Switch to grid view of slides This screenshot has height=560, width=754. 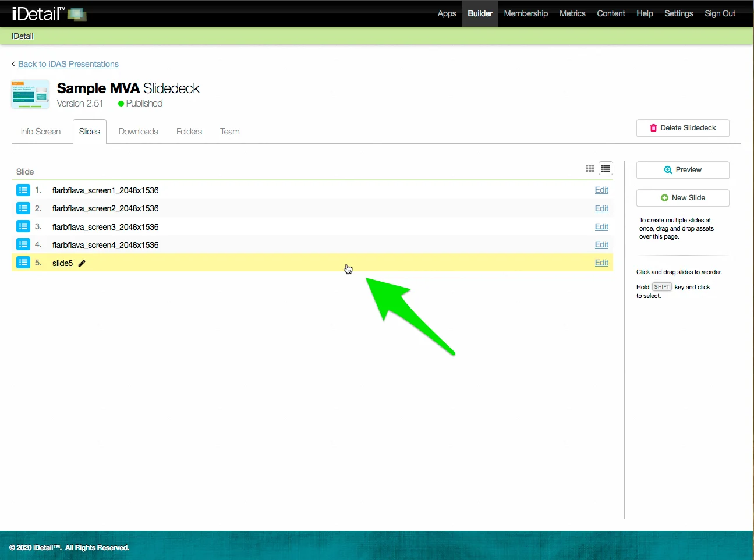(590, 168)
